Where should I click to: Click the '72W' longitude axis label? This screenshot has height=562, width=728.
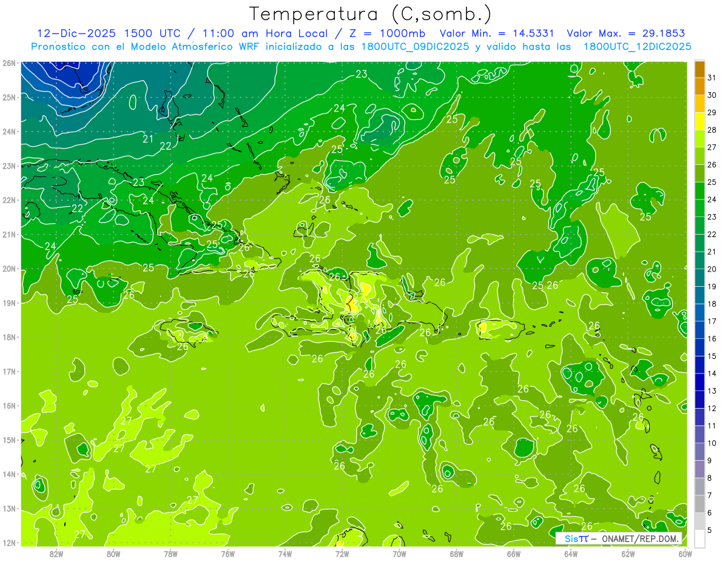click(x=342, y=553)
